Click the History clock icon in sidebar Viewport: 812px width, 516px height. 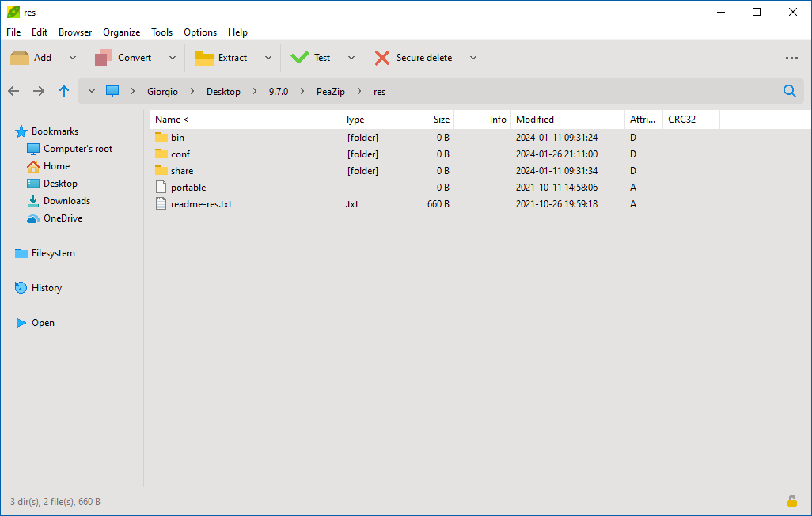(x=21, y=287)
